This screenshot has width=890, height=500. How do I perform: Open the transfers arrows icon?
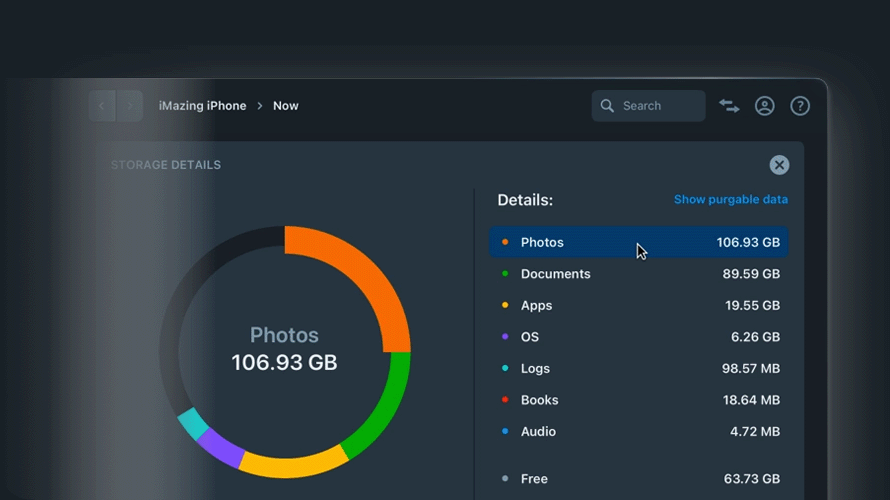pos(729,106)
